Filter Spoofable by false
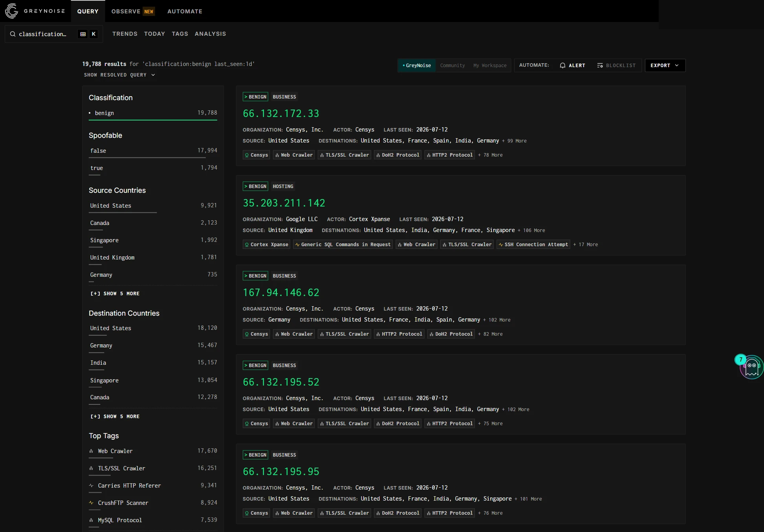Screen dimensions: 764x532 153,151
